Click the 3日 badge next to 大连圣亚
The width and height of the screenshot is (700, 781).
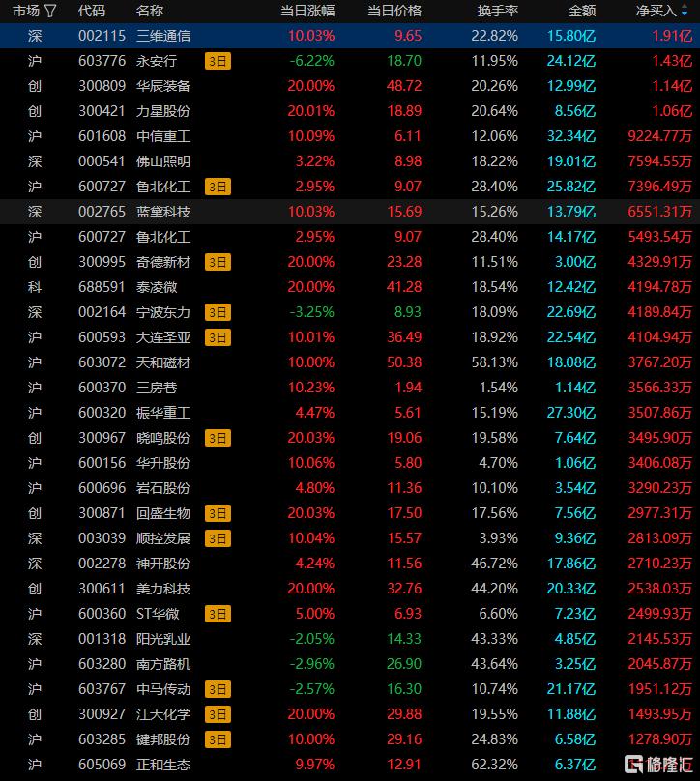218,337
